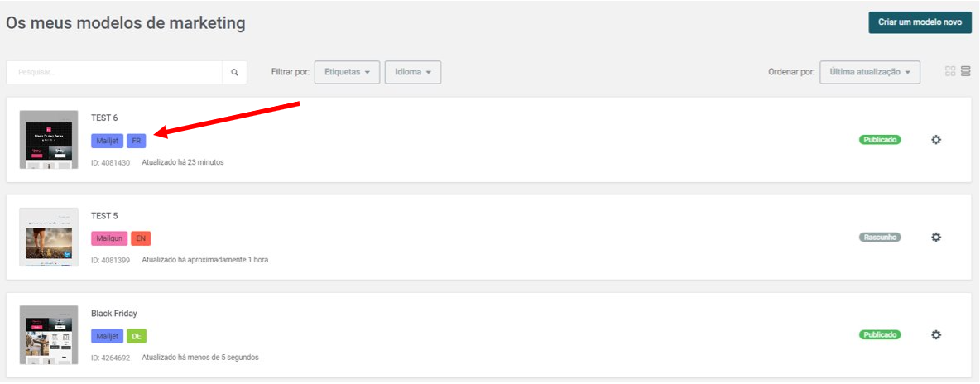Open the Black Friday template thumbnail
This screenshot has width=980, height=384.
(x=49, y=334)
